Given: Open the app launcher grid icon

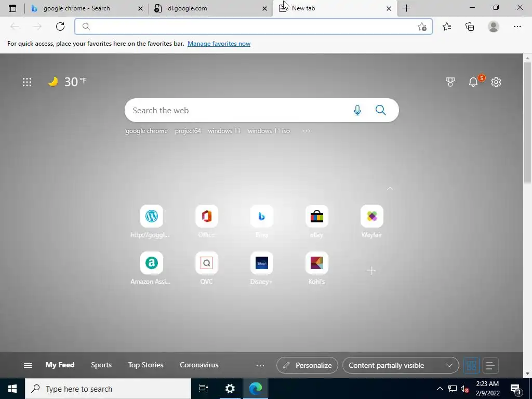Looking at the screenshot, I should 27,82.
